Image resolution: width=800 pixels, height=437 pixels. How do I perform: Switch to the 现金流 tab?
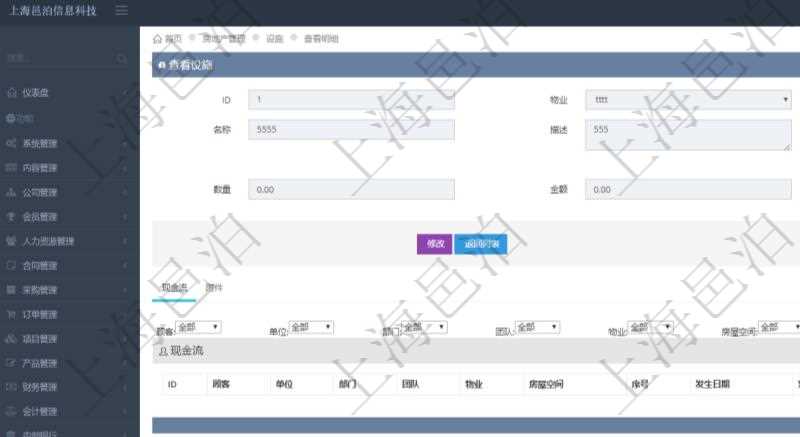pos(174,288)
